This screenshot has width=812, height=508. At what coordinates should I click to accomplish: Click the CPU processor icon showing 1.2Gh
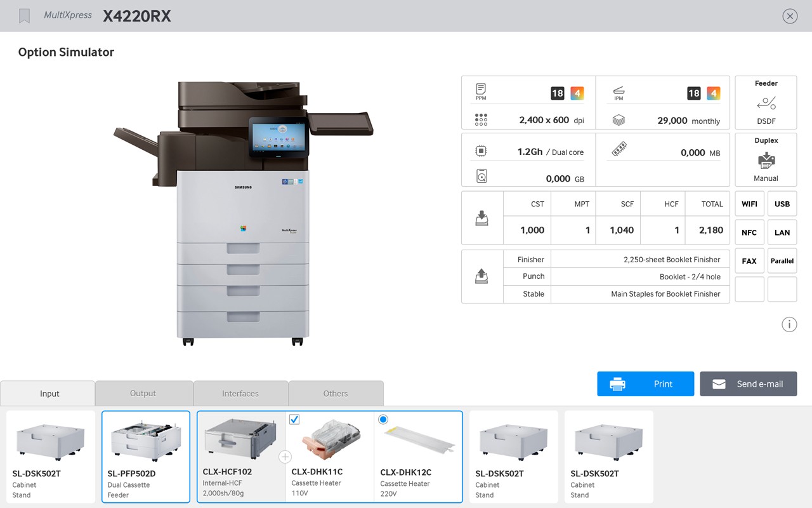481,150
